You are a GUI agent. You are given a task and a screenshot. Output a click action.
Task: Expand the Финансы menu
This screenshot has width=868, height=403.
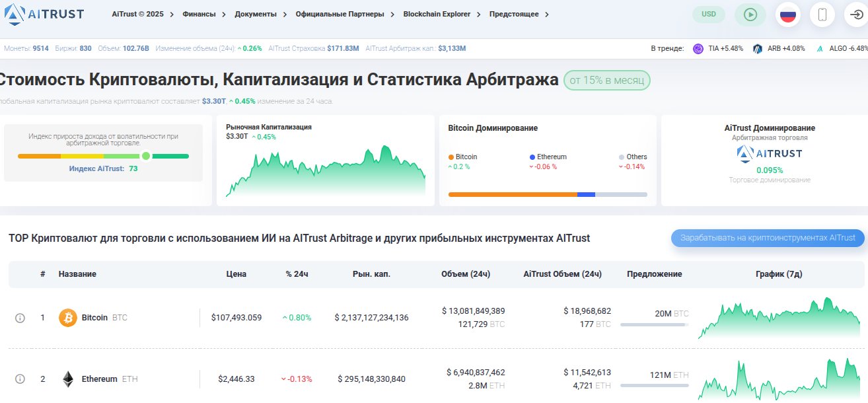[204, 14]
